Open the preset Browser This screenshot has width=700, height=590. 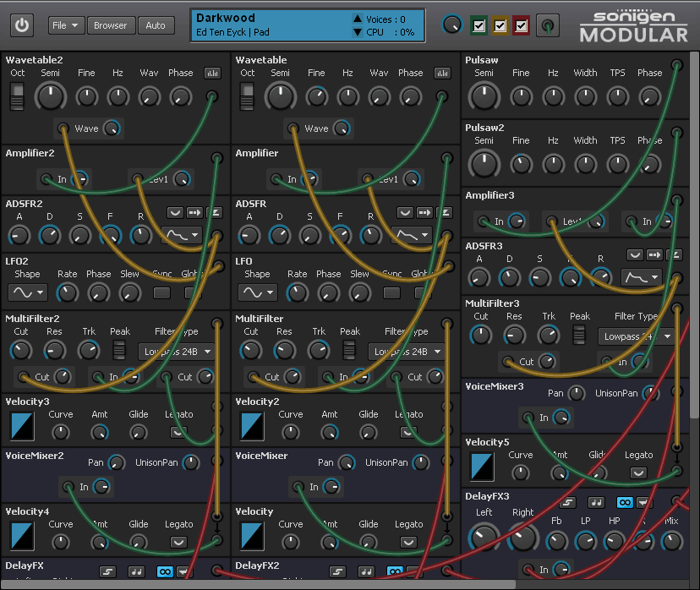click(111, 25)
